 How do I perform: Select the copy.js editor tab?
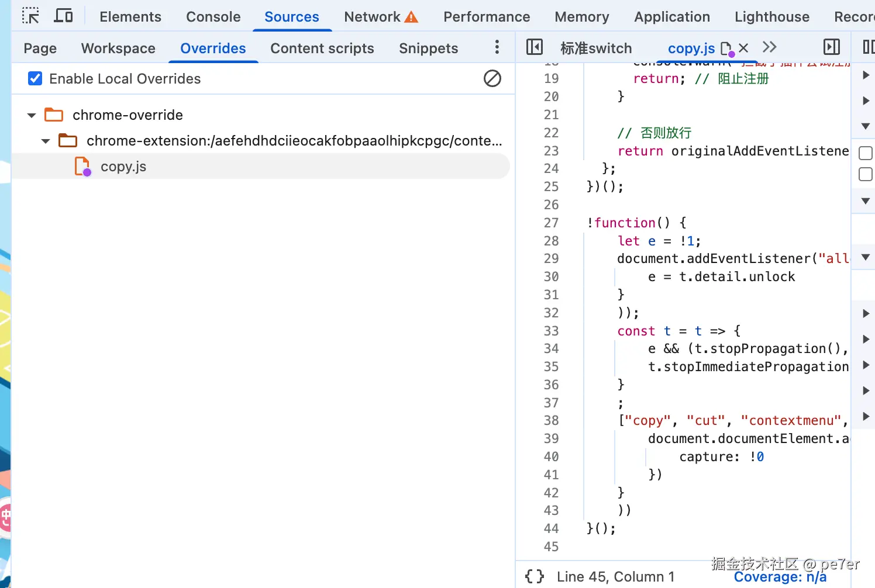(x=691, y=49)
